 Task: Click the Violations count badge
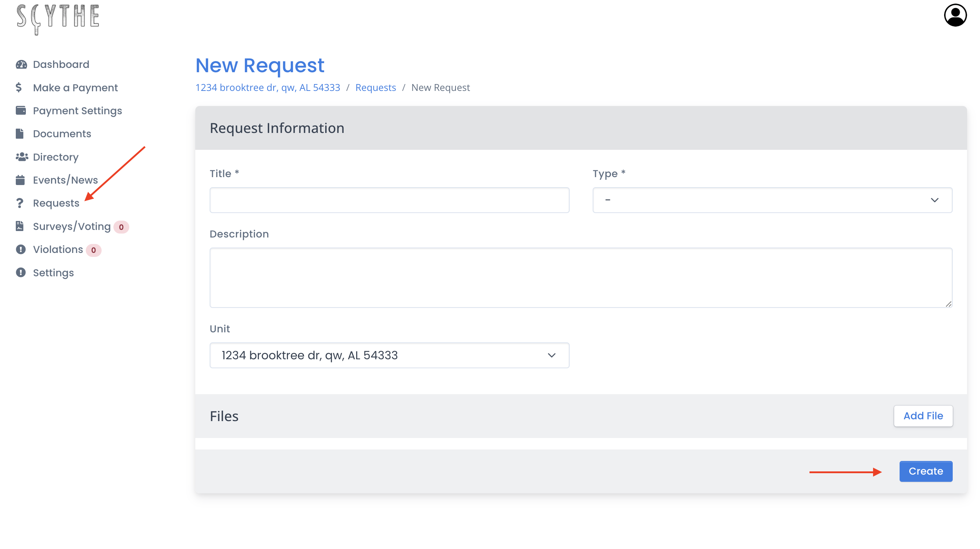tap(94, 250)
